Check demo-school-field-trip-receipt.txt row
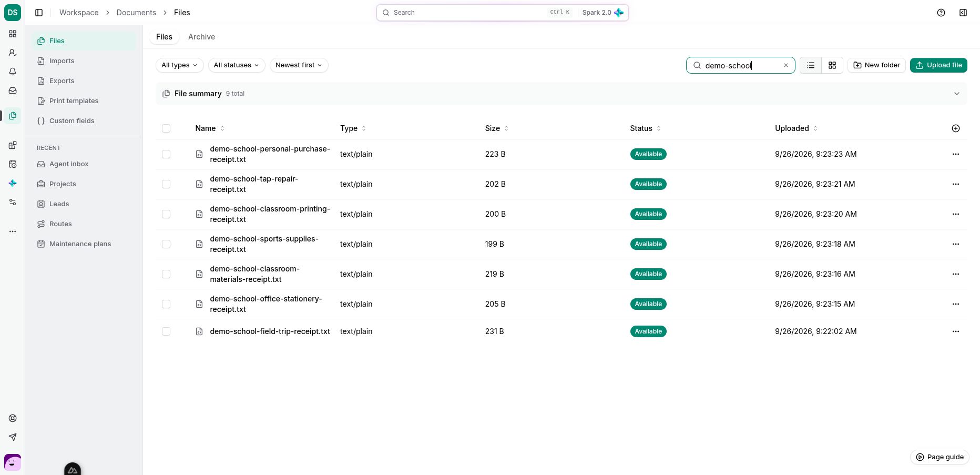The image size is (980, 475). pos(166,331)
